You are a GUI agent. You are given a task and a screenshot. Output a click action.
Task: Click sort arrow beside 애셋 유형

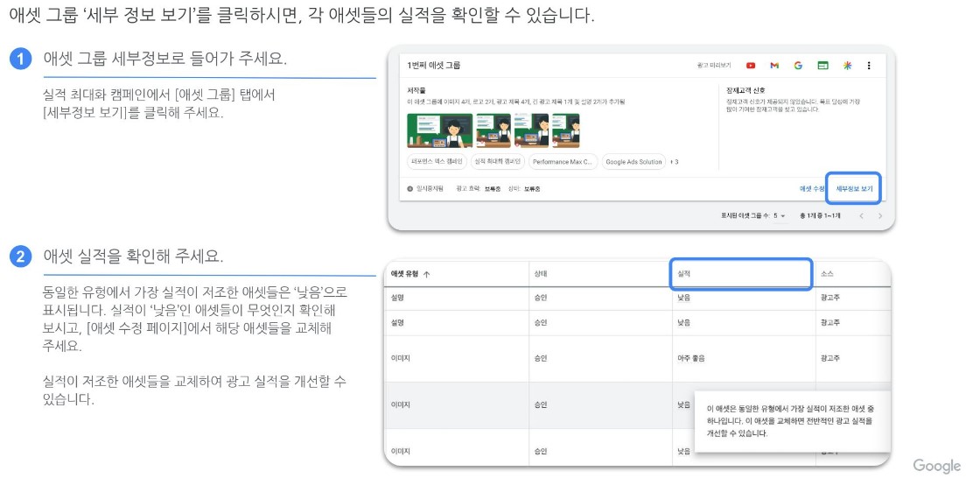(x=427, y=274)
